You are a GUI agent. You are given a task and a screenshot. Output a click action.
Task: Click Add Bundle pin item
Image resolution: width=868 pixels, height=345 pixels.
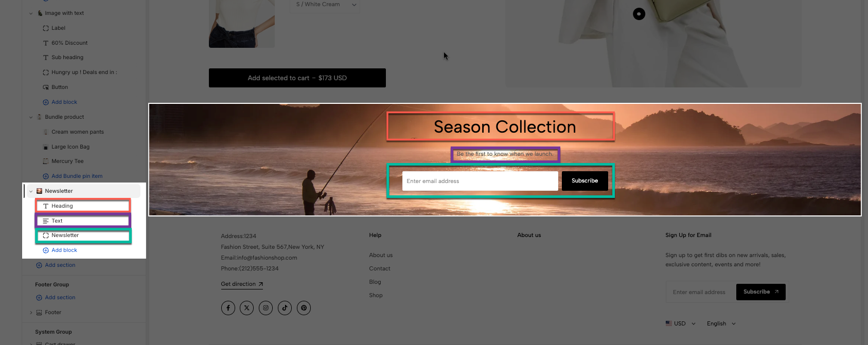click(x=73, y=176)
